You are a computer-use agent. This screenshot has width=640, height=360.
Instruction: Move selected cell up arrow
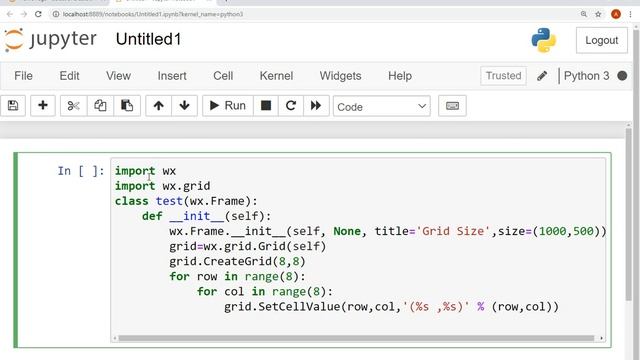pyautogui.click(x=159, y=106)
